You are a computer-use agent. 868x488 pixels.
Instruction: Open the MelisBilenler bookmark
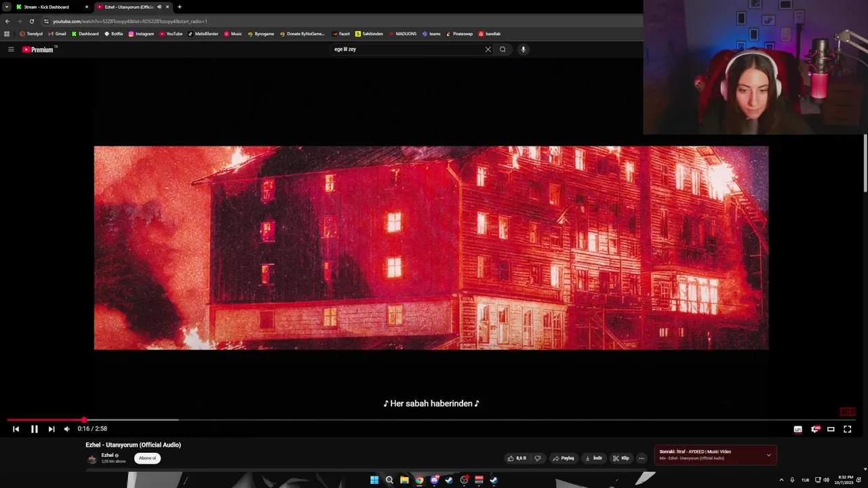pos(203,34)
